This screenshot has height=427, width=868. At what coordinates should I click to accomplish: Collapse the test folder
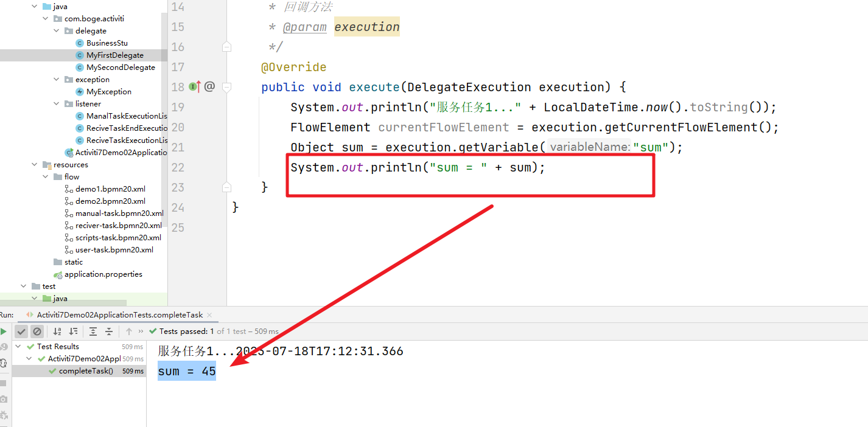click(x=24, y=286)
